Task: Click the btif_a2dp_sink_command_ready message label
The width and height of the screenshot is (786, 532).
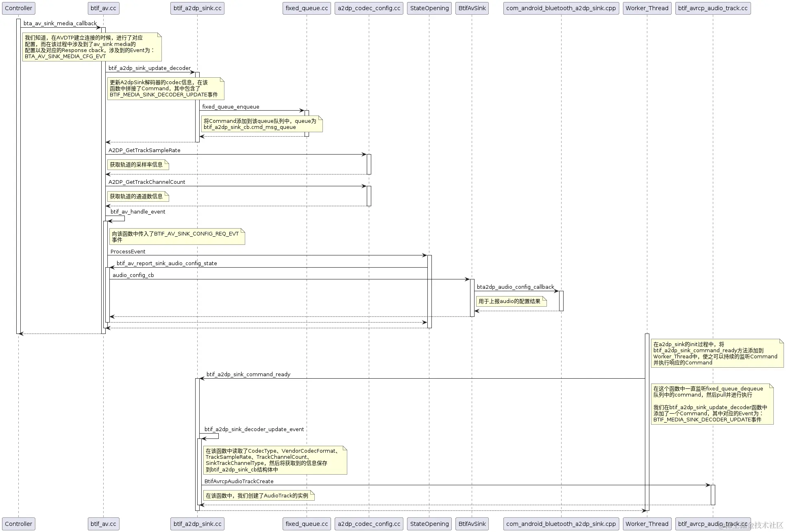Action: [x=248, y=375]
